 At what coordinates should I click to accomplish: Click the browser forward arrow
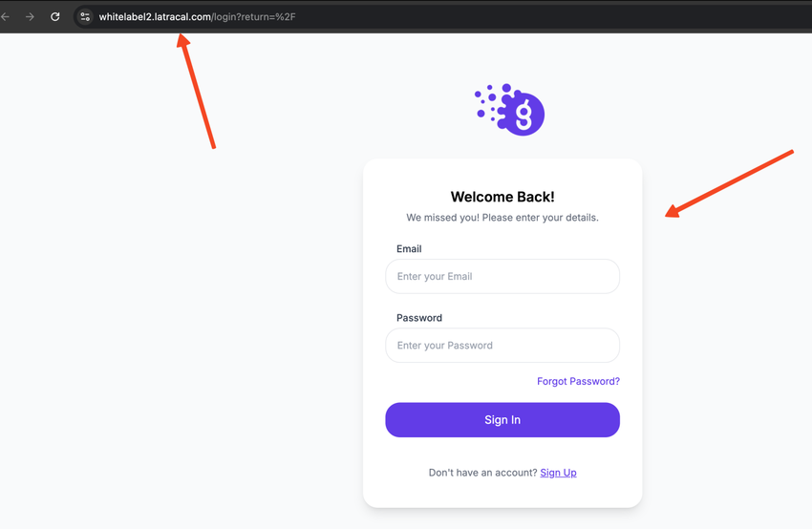[31, 16]
